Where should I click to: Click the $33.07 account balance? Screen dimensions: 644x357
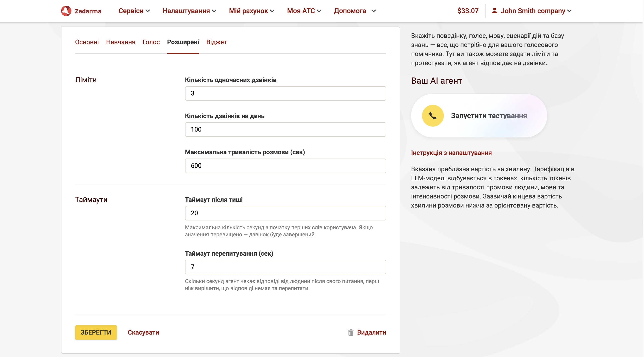(468, 11)
